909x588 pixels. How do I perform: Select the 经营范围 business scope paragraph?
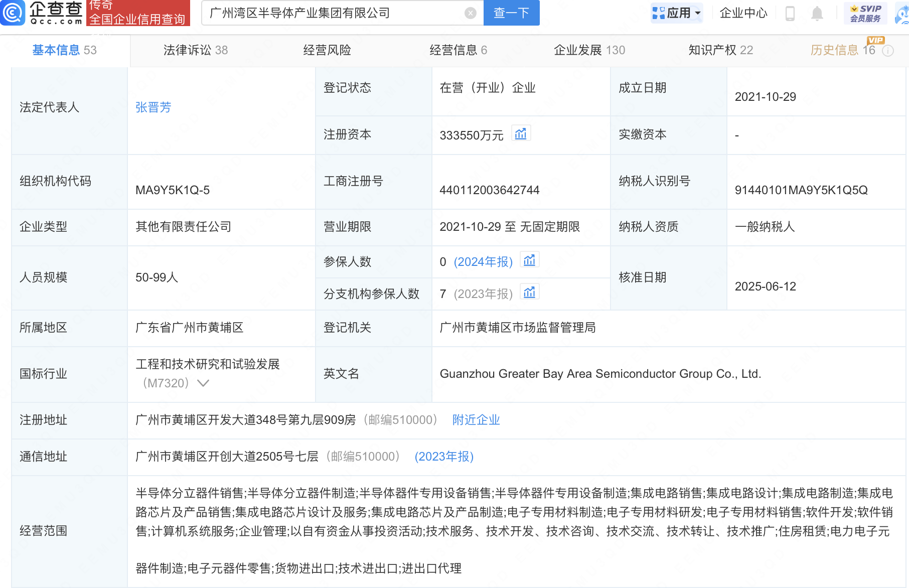coord(514,531)
